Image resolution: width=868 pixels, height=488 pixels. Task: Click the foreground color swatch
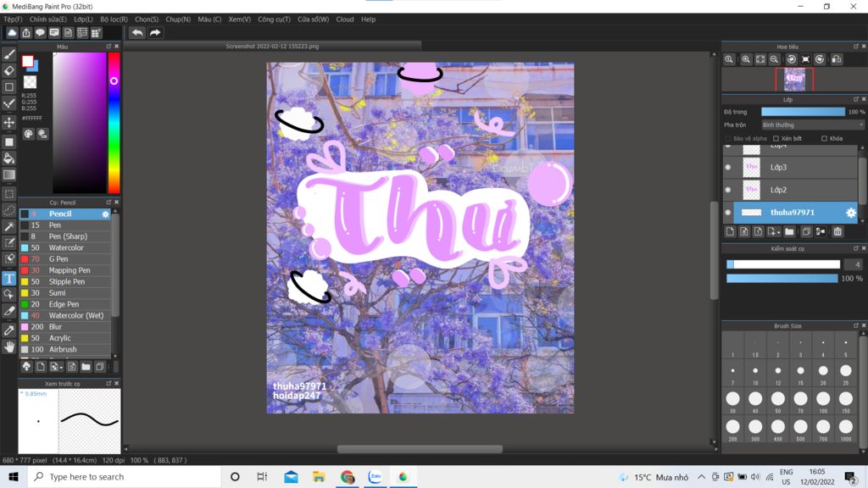[x=28, y=61]
